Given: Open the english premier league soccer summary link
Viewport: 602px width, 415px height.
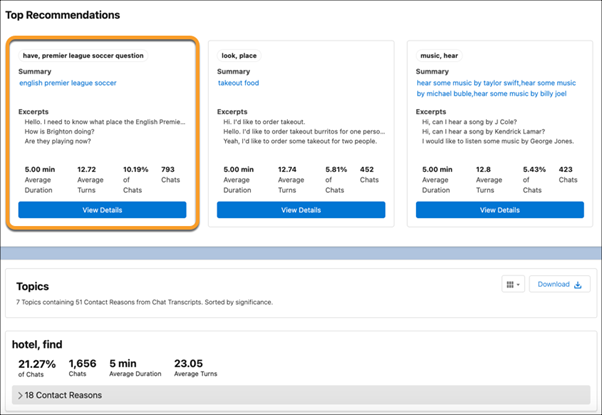Looking at the screenshot, I should pos(68,83).
